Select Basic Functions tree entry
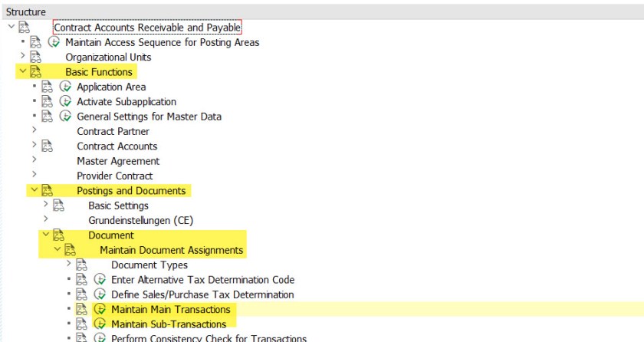This screenshot has width=644, height=342. click(99, 72)
